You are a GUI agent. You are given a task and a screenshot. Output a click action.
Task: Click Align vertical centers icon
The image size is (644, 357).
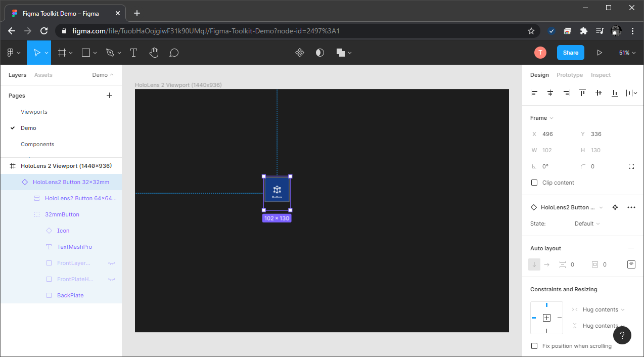tap(599, 93)
